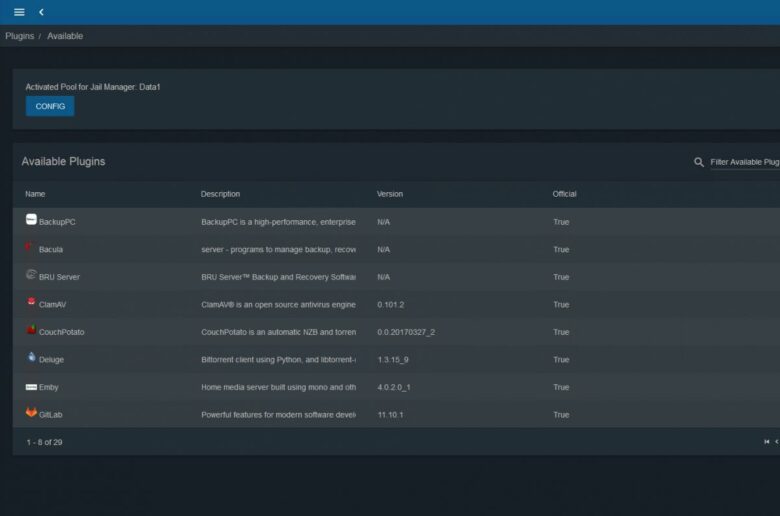Click the ClamAV plugin icon
Screen dimensions: 780x516
(31, 302)
